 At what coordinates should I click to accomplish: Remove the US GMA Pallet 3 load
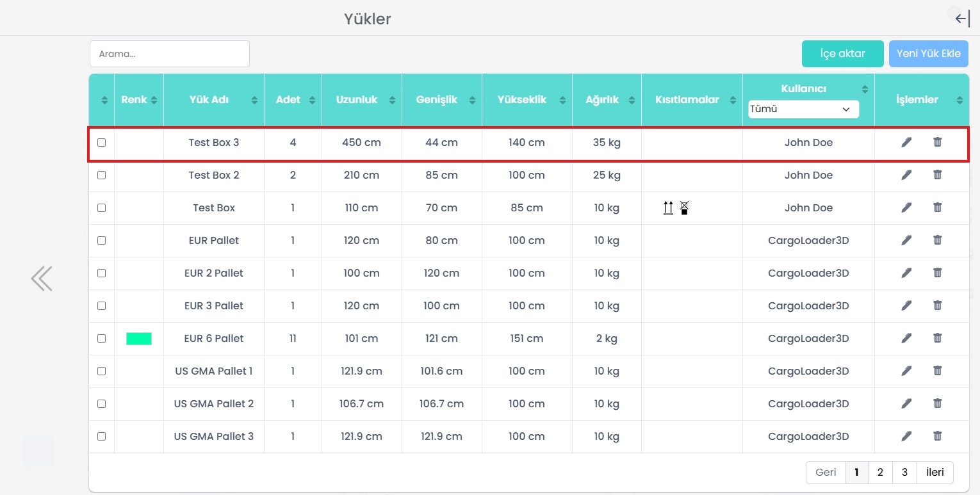tap(937, 436)
